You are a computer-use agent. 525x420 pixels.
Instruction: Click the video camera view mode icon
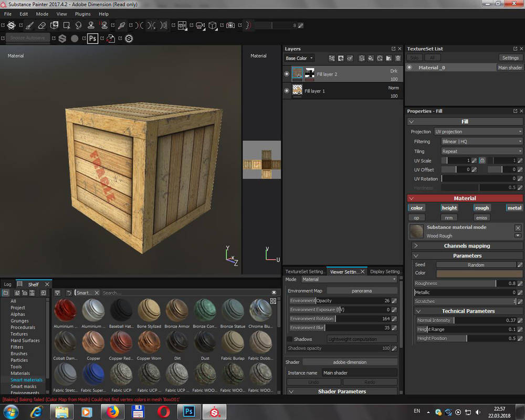pyautogui.click(x=200, y=25)
